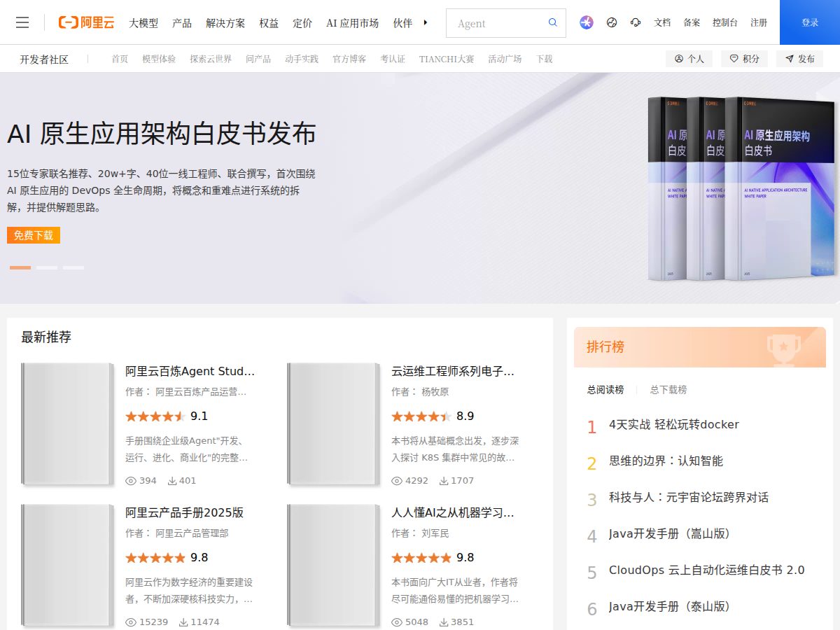Select the second banner carousel indicator
Image resolution: width=840 pixels, height=630 pixels.
(47, 267)
